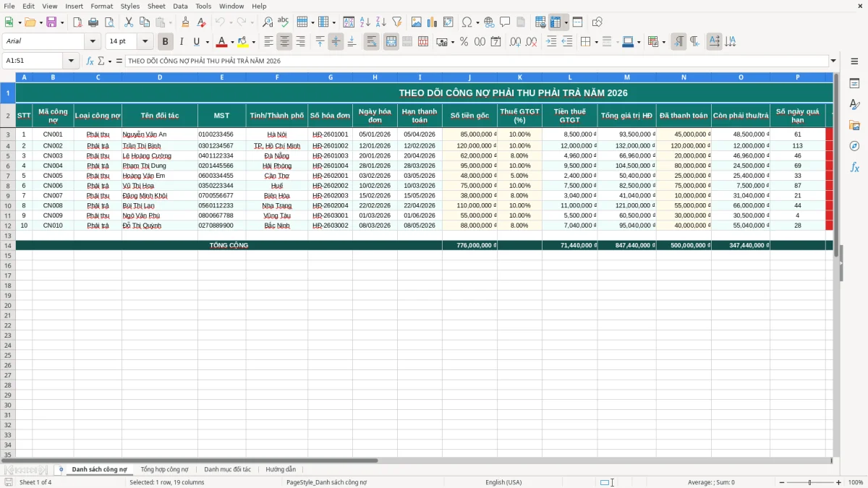Run the spelling check
The width and height of the screenshot is (868, 488).
coord(284,22)
